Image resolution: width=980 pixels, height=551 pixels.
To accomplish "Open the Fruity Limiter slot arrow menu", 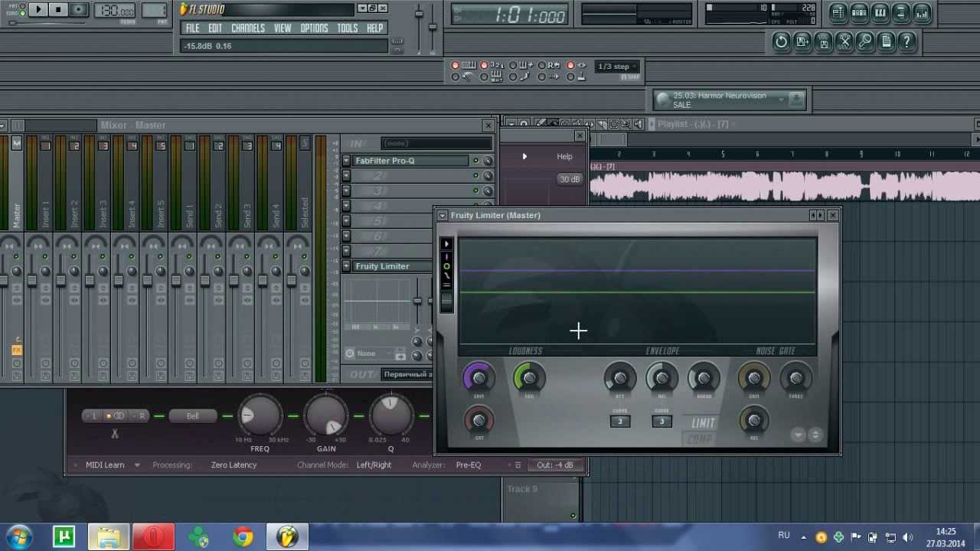I will coord(347,266).
